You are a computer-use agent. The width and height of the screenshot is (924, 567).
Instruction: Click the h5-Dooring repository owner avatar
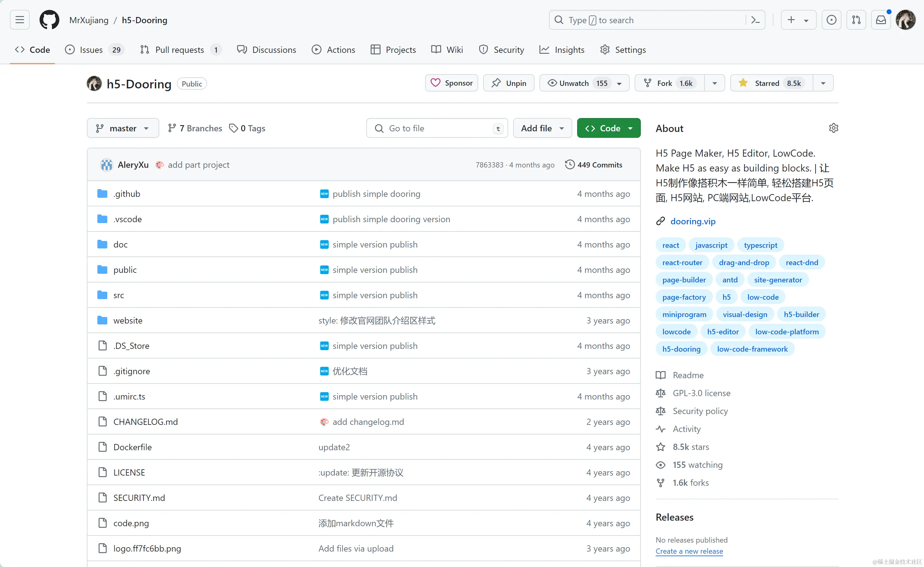[x=94, y=83]
